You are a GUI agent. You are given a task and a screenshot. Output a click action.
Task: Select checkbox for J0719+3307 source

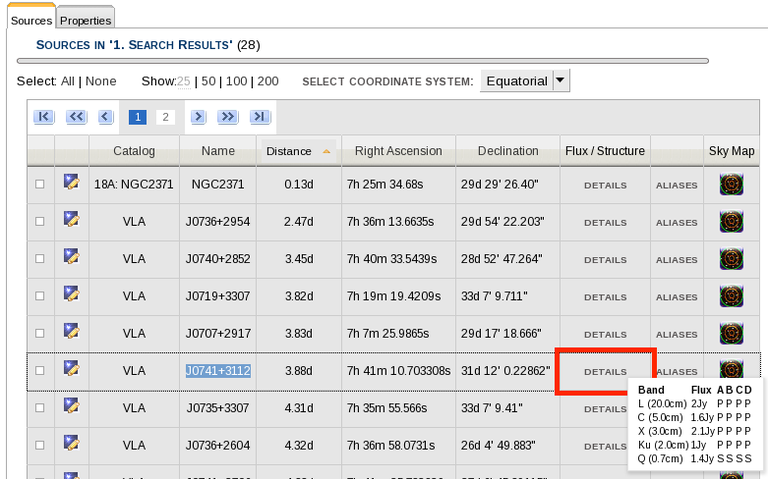pos(40,296)
